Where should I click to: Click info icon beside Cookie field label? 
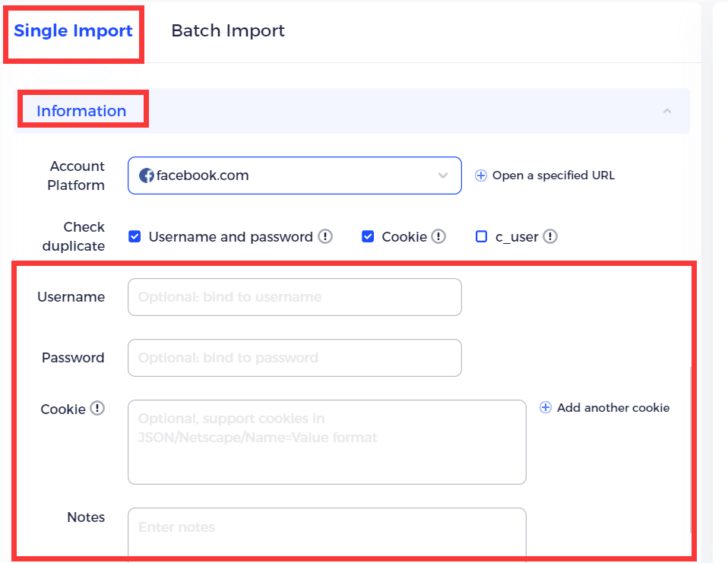tap(97, 408)
